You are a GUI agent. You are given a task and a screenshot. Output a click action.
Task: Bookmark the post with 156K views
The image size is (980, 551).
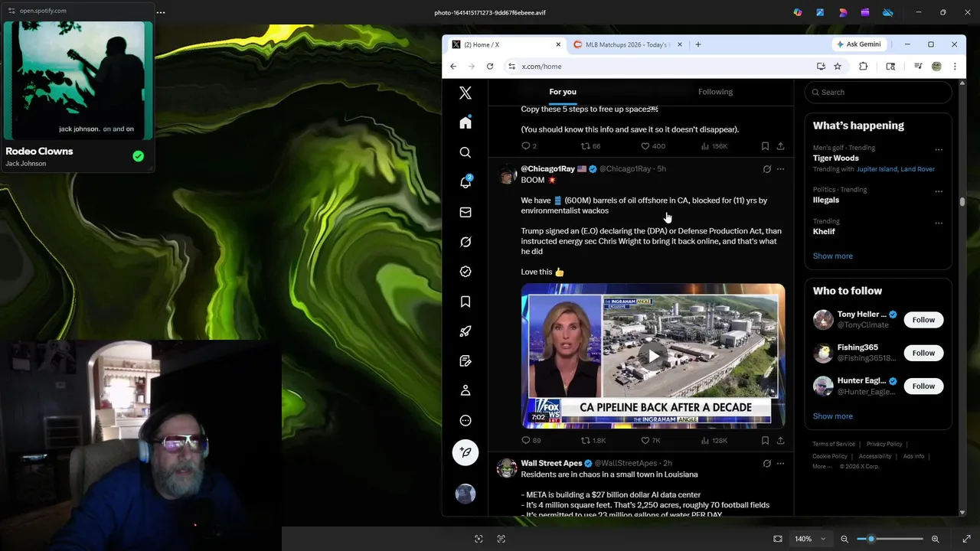coord(765,146)
